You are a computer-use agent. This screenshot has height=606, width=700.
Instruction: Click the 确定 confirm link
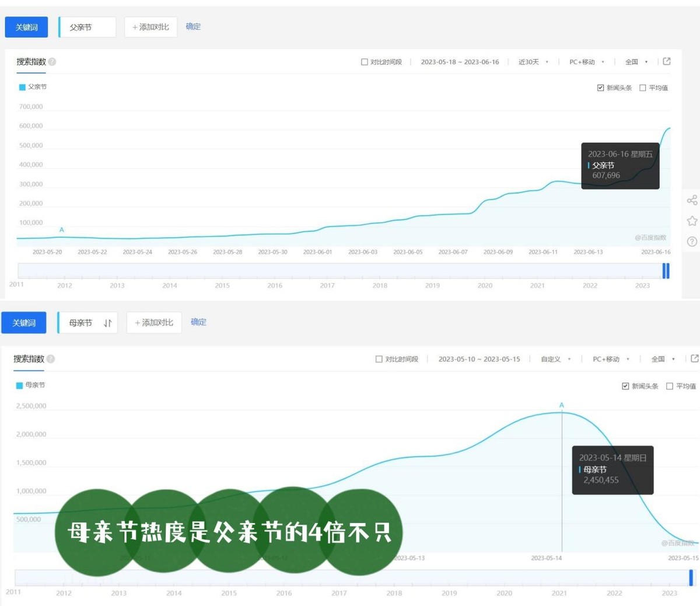193,27
